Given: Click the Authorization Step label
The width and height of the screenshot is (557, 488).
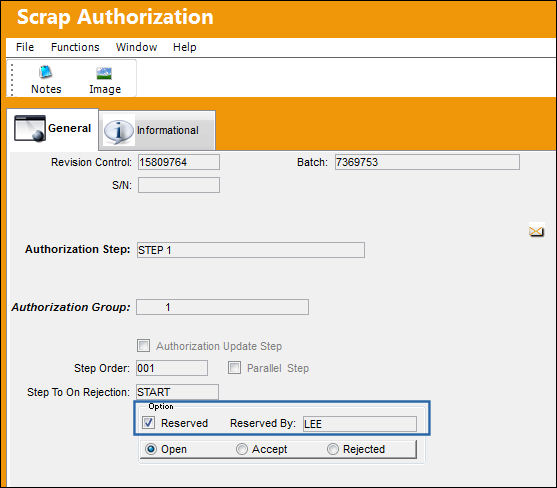Looking at the screenshot, I should (x=77, y=249).
